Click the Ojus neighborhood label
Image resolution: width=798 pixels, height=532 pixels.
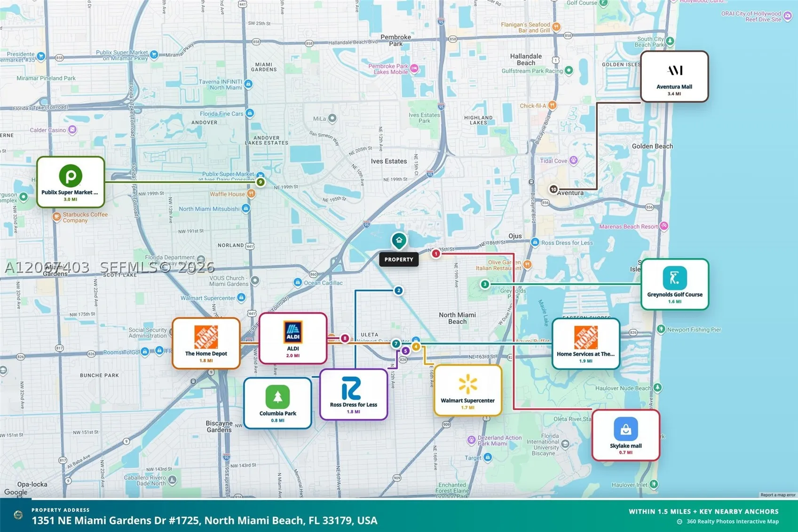pos(515,236)
